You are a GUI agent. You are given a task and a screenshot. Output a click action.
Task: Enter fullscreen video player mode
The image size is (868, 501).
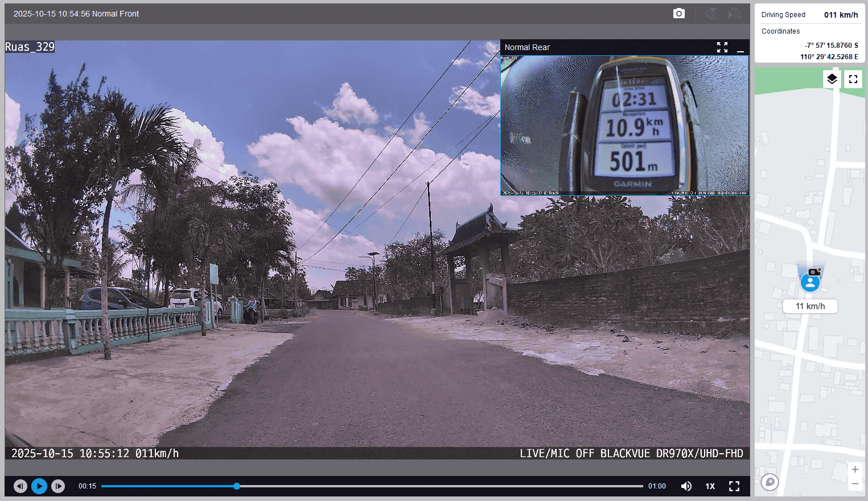click(x=734, y=486)
